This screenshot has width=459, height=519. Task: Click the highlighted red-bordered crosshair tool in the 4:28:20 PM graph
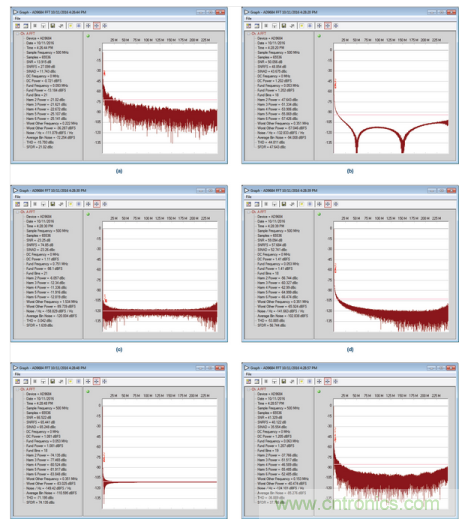click(x=328, y=26)
